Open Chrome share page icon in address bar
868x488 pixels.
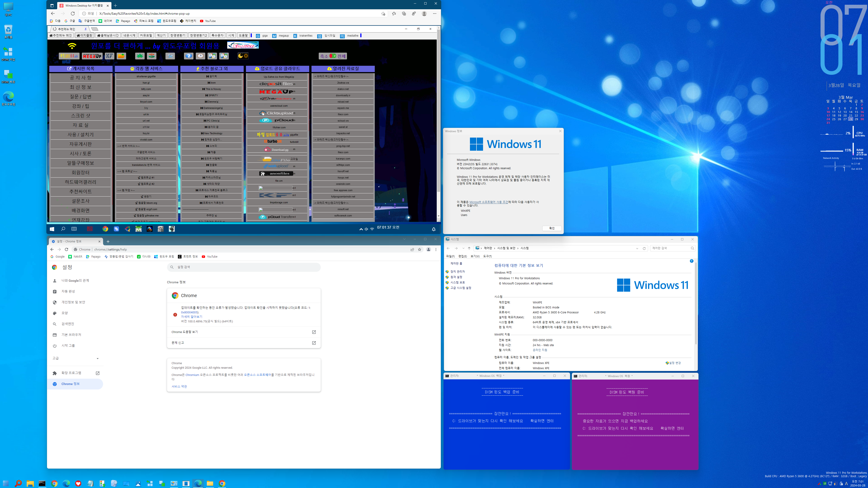click(412, 250)
